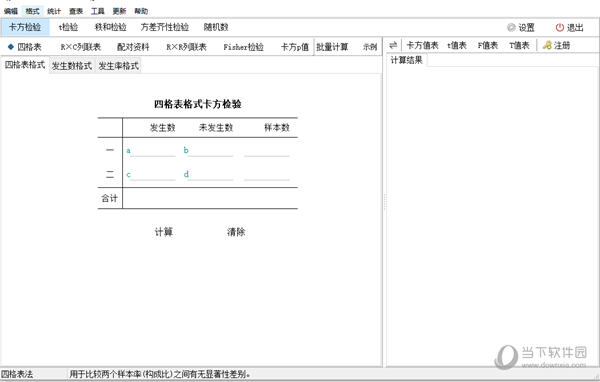This screenshot has height=382, width=600.
Task: Click the 样本数 field in row 一
Action: click(267, 150)
